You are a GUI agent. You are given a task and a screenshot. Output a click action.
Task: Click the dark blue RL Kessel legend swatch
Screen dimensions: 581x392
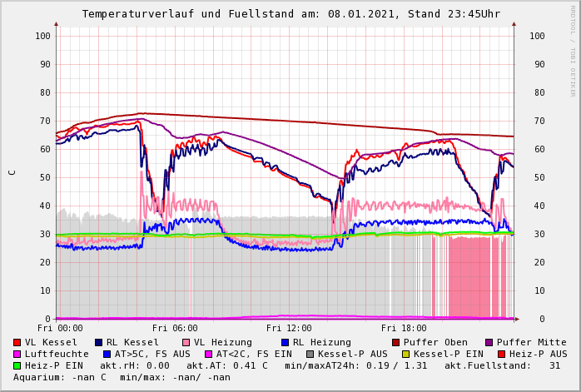click(99, 342)
